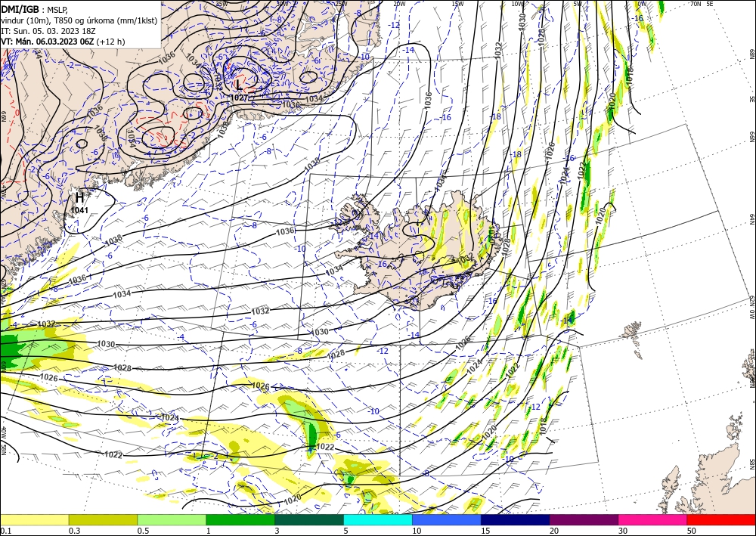This screenshot has width=756, height=536.
Task: Click the 'H' high pressure marker
Action: point(79,197)
